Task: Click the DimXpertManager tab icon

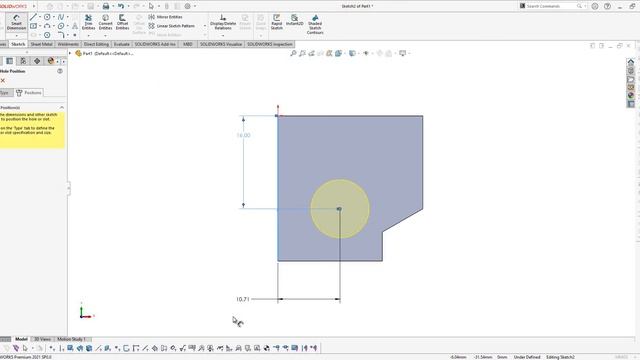Action: tap(37, 61)
